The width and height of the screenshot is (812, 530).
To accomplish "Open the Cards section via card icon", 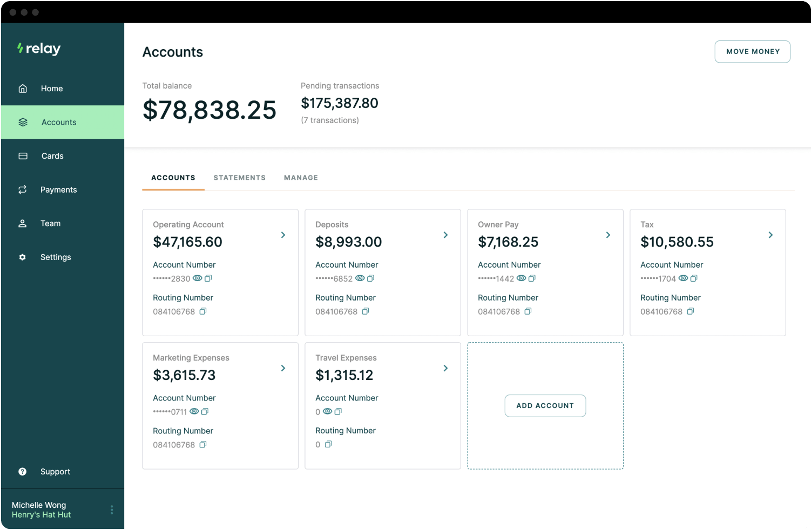I will (23, 155).
